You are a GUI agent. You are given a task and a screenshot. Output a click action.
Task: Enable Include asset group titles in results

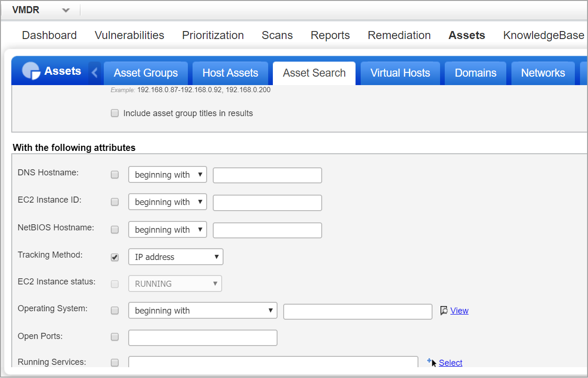click(x=115, y=113)
